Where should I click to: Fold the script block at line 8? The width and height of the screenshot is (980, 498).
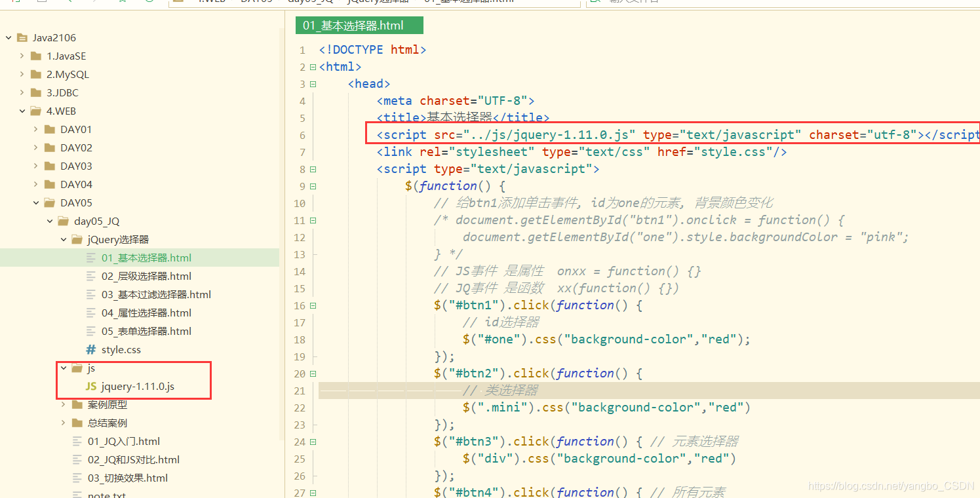[x=313, y=169]
